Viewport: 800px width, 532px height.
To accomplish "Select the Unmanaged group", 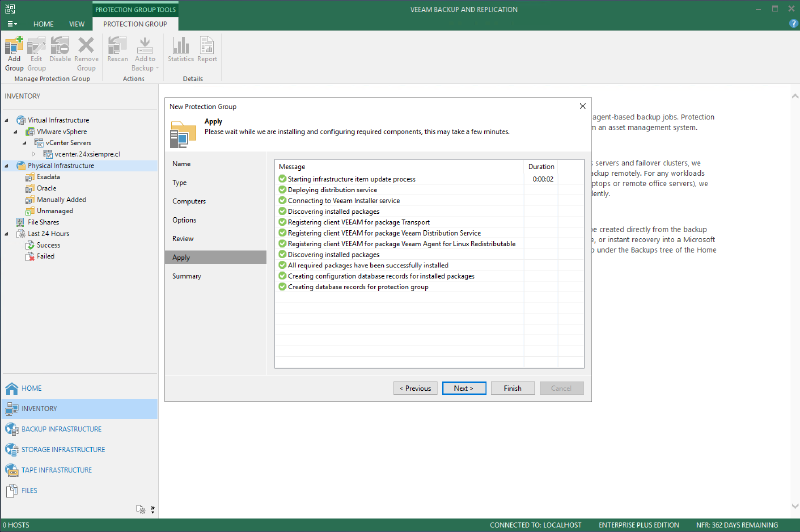I will pyautogui.click(x=55, y=211).
